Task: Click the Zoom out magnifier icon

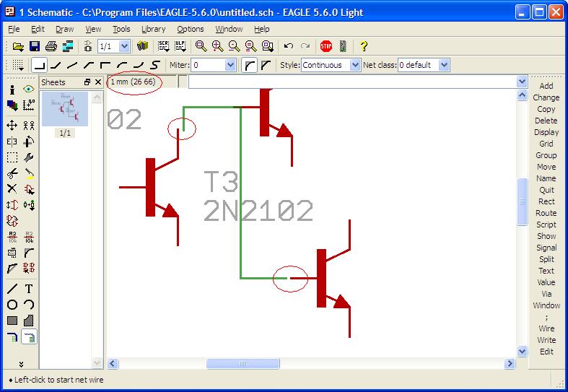Action: pos(235,46)
